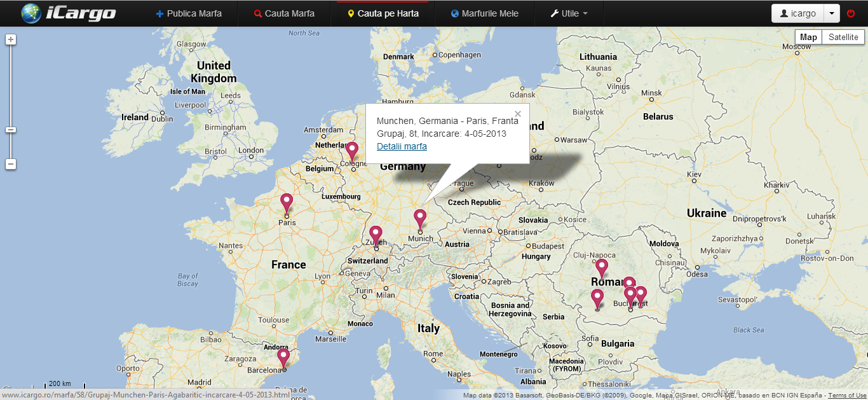This screenshot has height=400, width=868.
Task: Select the map marker at Barcelona
Action: pyautogui.click(x=283, y=357)
